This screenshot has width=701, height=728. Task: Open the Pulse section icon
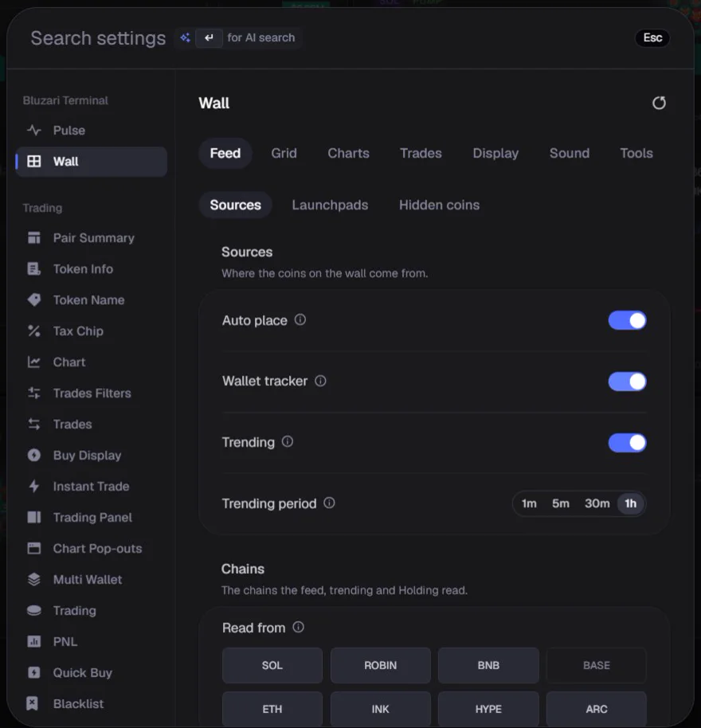(34, 131)
